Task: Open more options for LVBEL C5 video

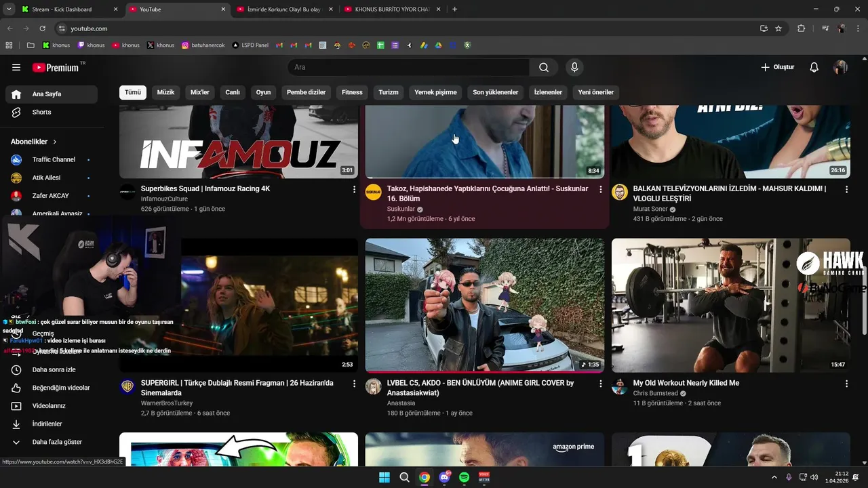Action: (600, 384)
